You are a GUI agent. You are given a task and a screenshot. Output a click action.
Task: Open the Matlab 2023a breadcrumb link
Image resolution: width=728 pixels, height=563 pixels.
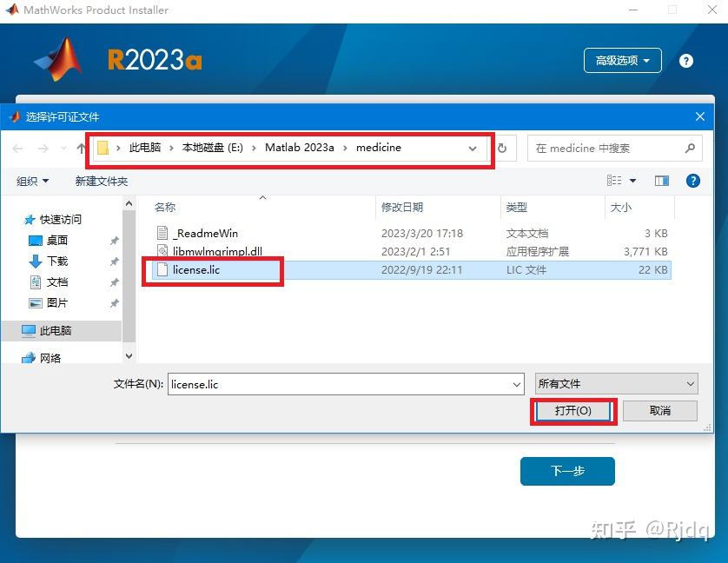pyautogui.click(x=300, y=148)
